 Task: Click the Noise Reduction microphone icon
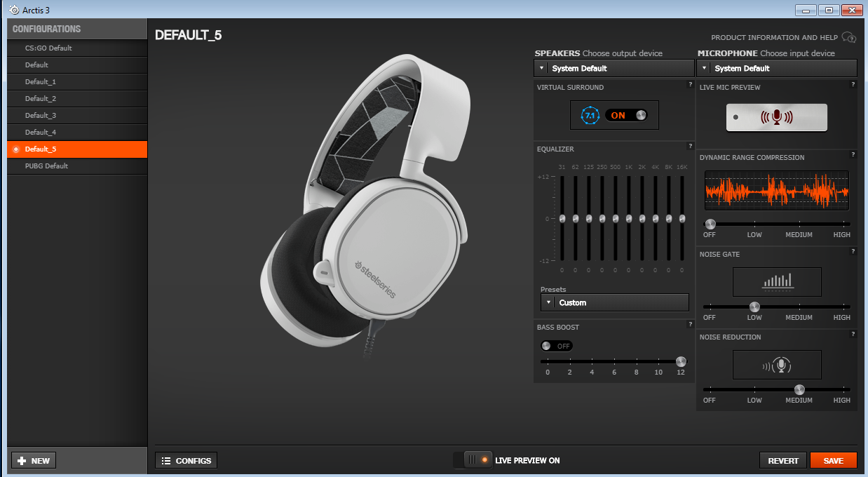coord(777,365)
